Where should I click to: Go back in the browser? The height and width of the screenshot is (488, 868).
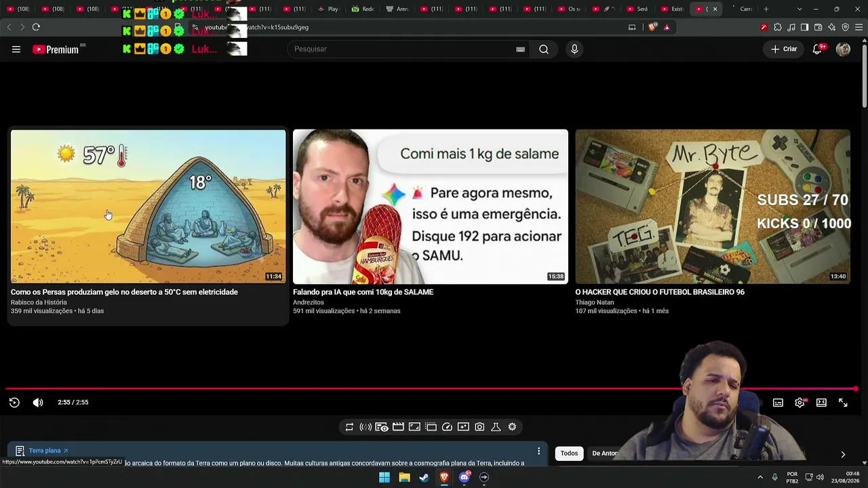[x=9, y=27]
